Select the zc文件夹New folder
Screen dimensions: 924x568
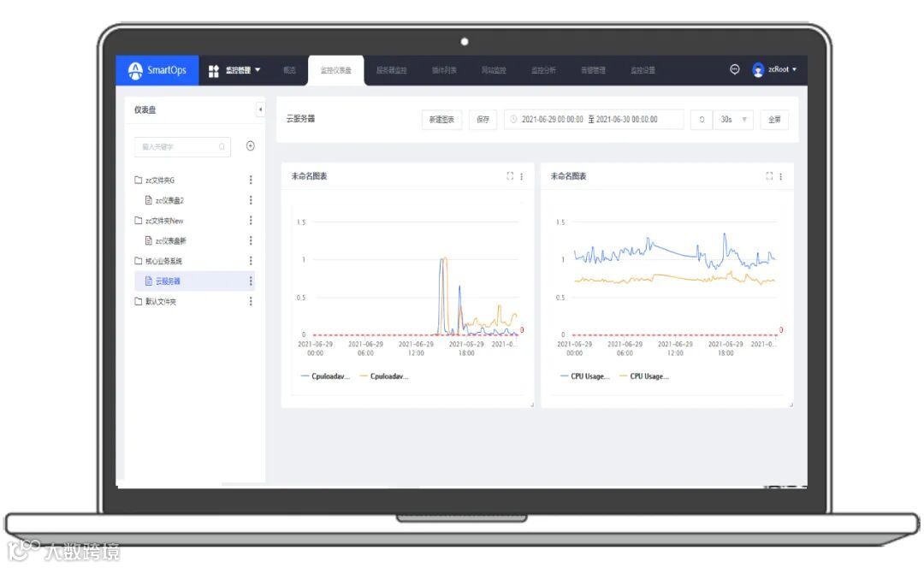coord(164,221)
